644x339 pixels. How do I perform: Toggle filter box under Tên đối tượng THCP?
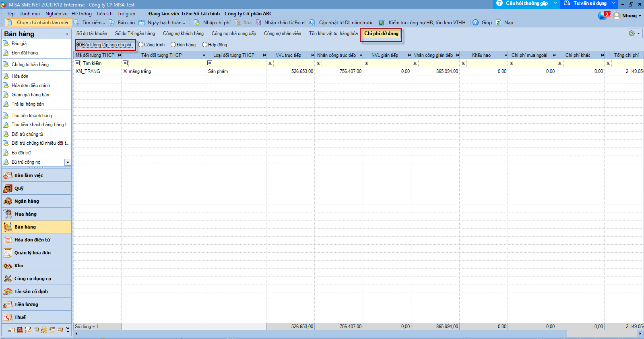point(125,63)
